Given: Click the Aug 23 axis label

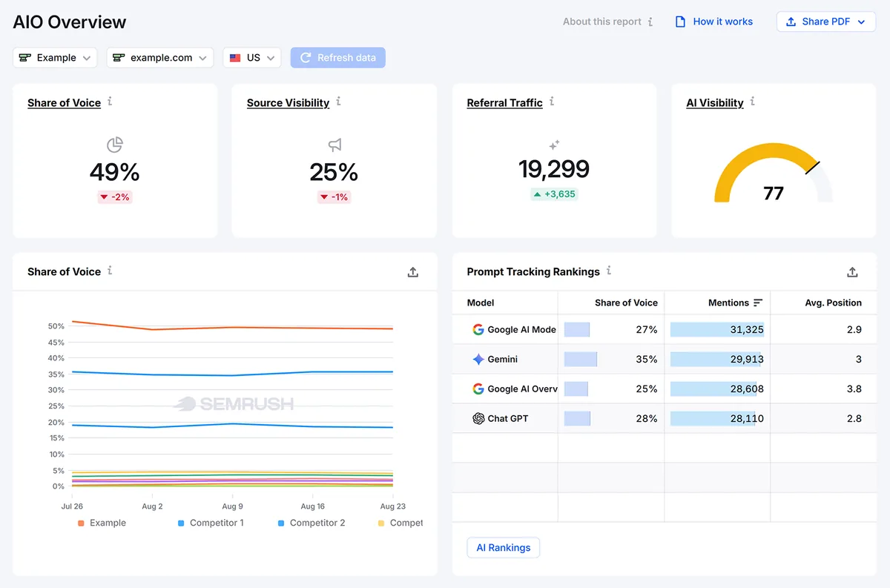Looking at the screenshot, I should click(392, 506).
